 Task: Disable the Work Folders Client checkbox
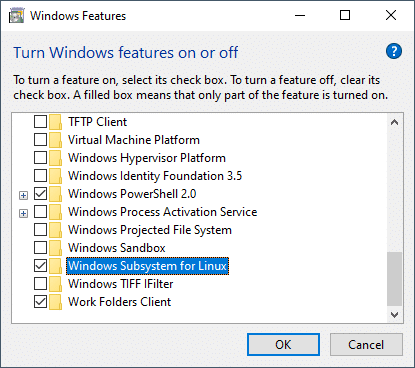pyautogui.click(x=40, y=302)
